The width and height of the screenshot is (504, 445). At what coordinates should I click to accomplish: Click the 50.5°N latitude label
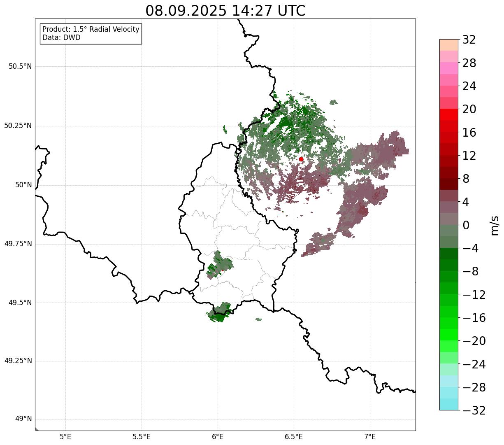pos(20,66)
